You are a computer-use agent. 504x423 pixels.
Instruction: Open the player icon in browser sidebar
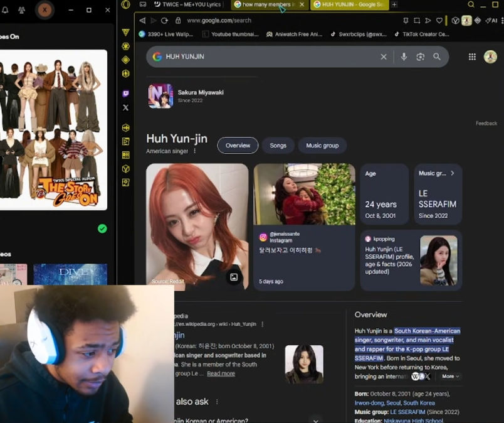click(x=125, y=141)
